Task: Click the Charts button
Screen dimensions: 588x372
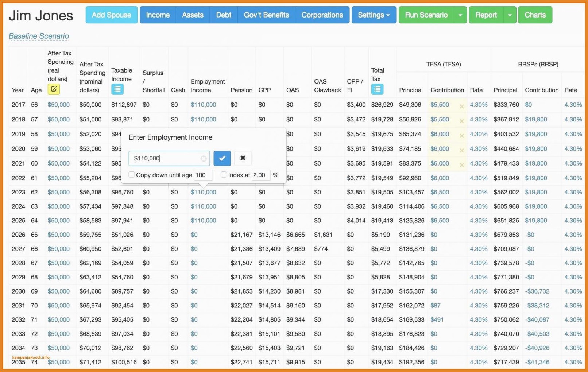Action: click(x=535, y=15)
